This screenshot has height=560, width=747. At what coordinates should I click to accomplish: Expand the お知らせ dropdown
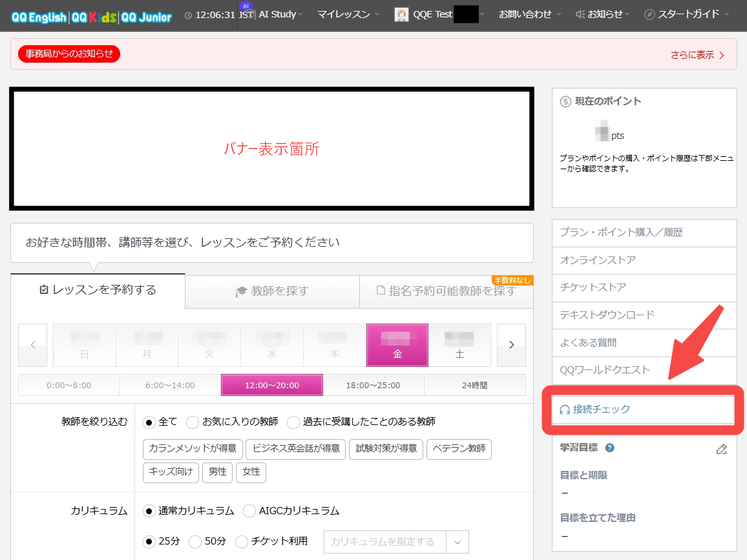[603, 15]
